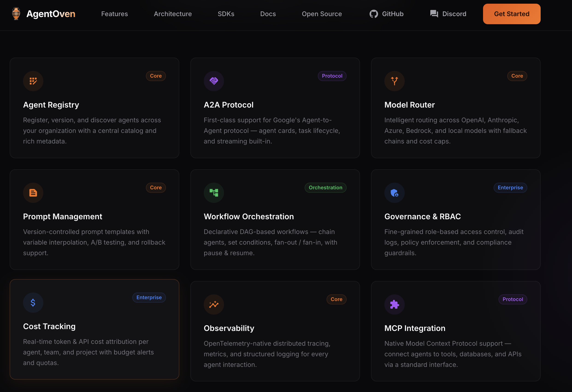Click the Prompt Management document icon

[33, 193]
